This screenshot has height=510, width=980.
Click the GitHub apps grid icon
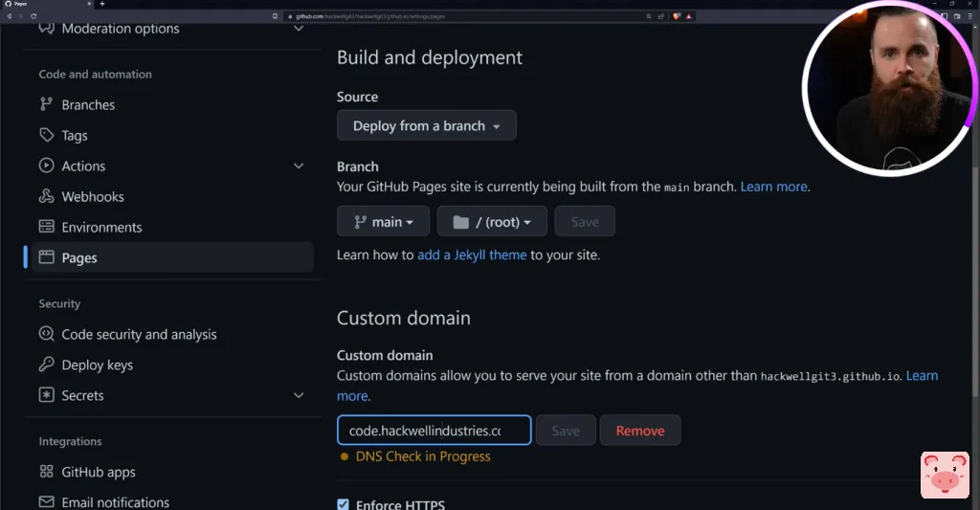pos(46,473)
